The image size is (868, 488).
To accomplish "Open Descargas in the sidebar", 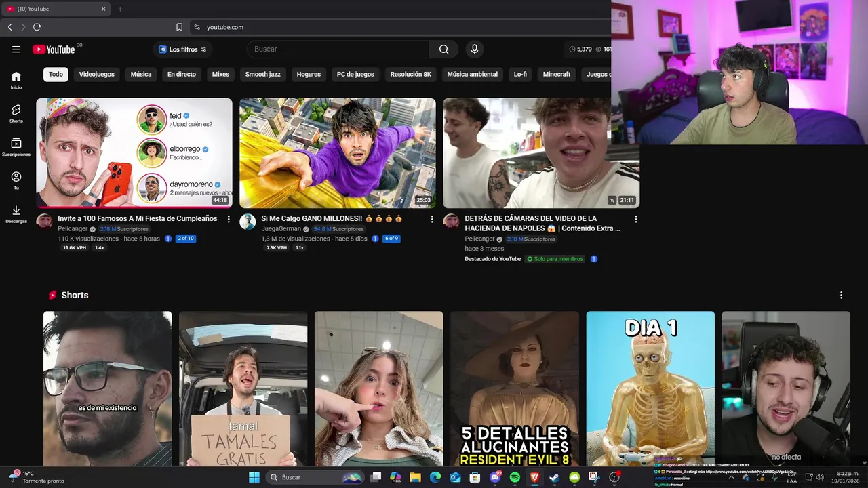I will (16, 214).
